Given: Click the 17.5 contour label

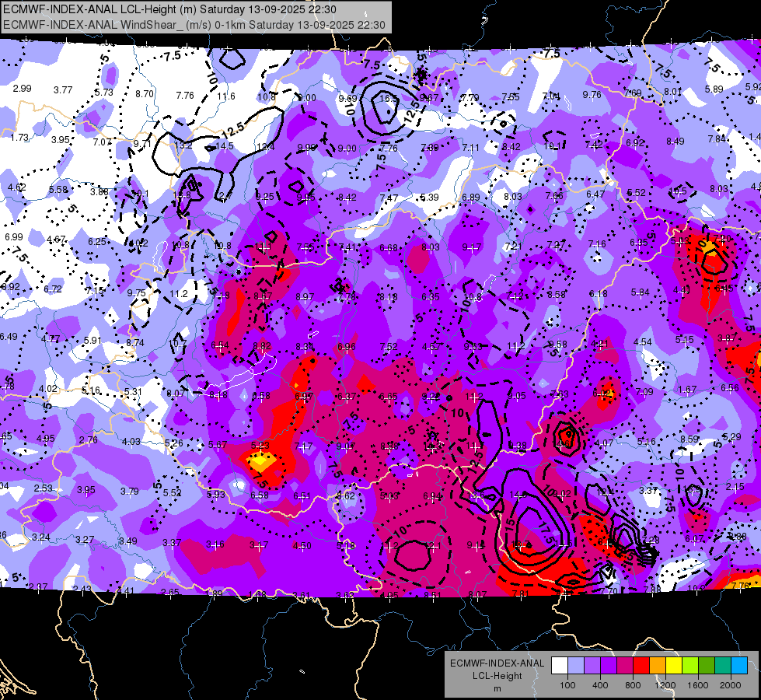Looking at the screenshot, I should [x=547, y=533].
